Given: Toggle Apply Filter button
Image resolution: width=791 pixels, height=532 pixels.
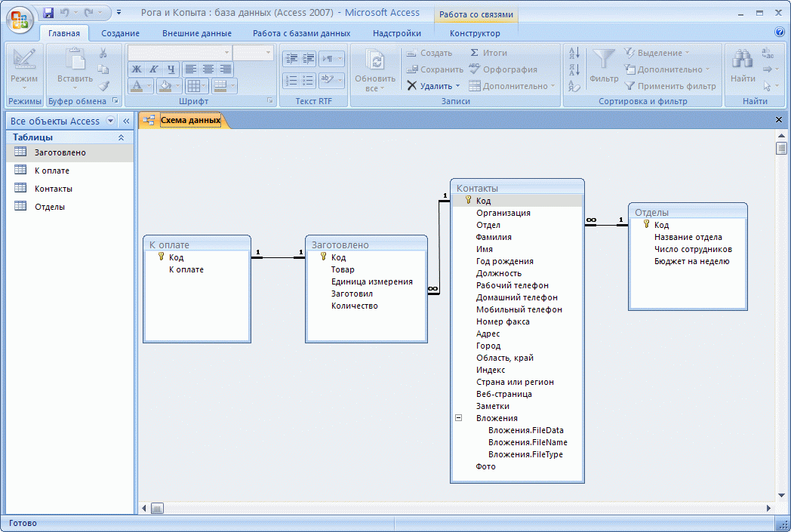Looking at the screenshot, I should click(x=669, y=86).
